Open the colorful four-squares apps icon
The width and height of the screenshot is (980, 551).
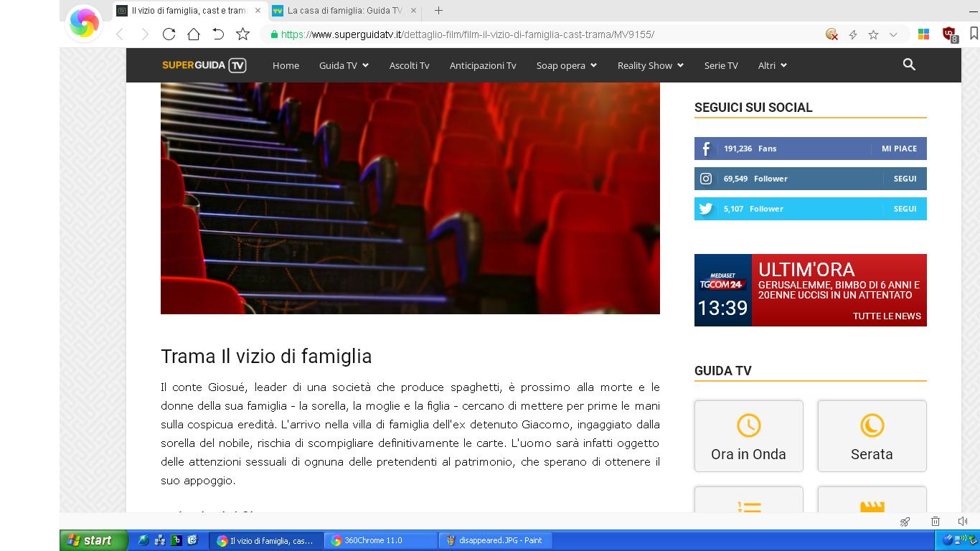tap(924, 34)
